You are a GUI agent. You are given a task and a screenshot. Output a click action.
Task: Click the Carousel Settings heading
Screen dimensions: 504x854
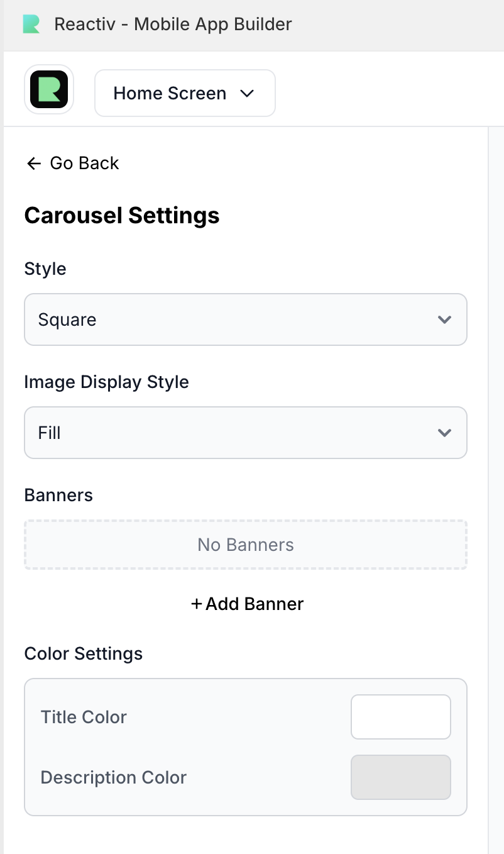(x=122, y=216)
